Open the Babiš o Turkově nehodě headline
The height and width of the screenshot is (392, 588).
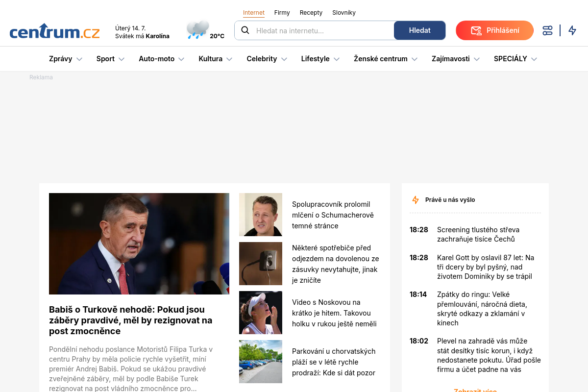click(x=131, y=320)
